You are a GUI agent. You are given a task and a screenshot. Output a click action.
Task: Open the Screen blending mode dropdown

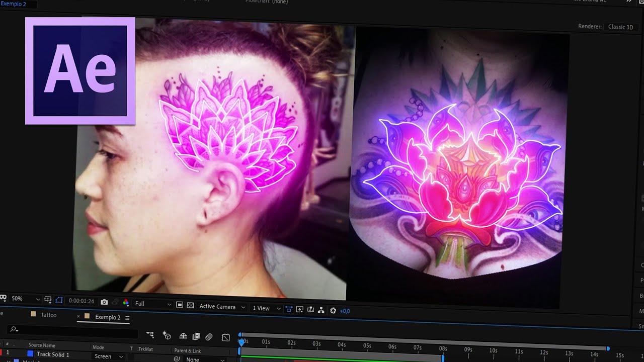[x=108, y=356]
